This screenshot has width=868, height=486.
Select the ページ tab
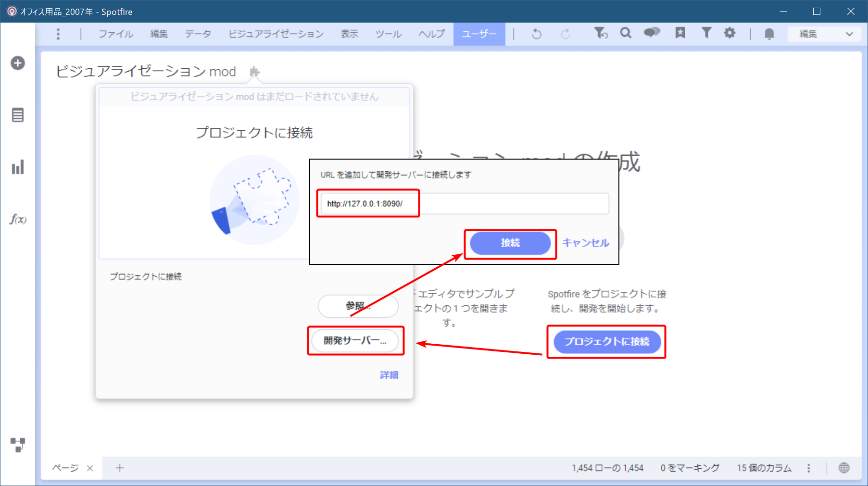pos(65,468)
